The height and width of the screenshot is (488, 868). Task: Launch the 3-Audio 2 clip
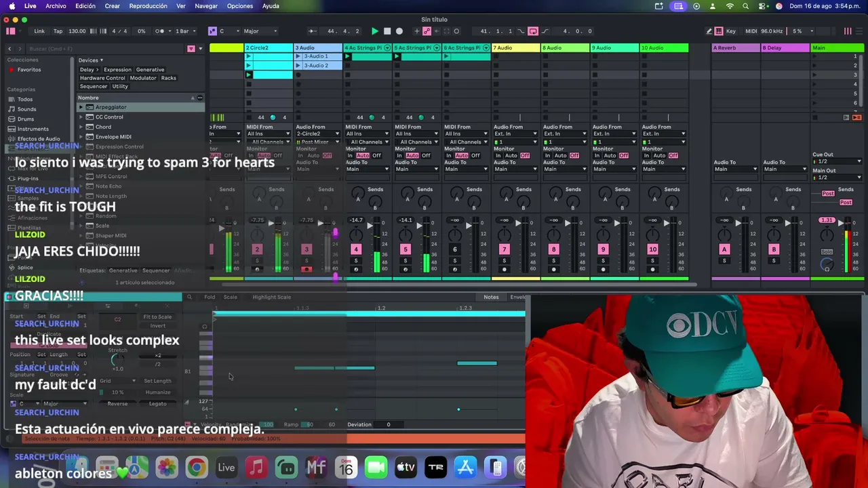(x=298, y=66)
